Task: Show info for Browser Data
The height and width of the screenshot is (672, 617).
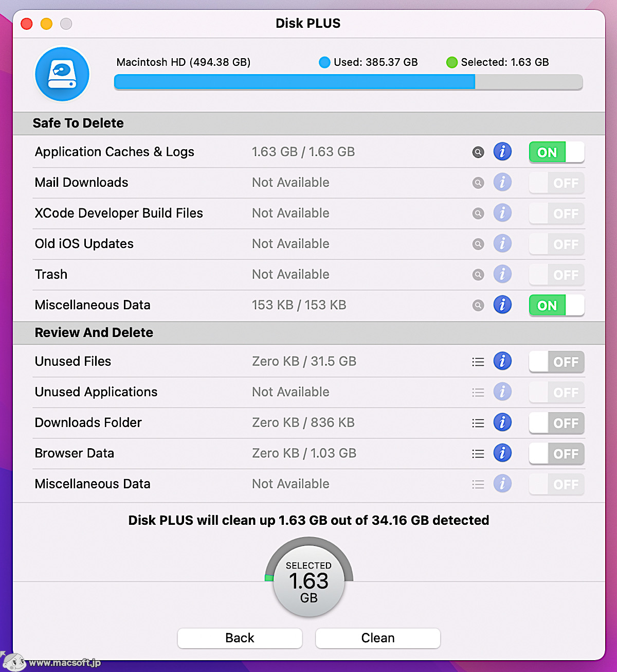Action: [502, 453]
